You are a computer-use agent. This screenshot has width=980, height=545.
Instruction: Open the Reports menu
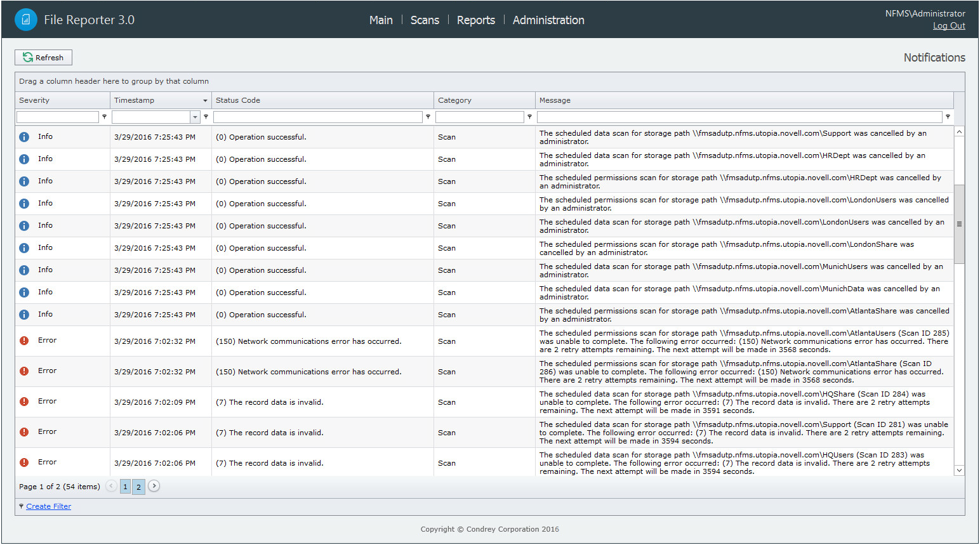coord(475,20)
